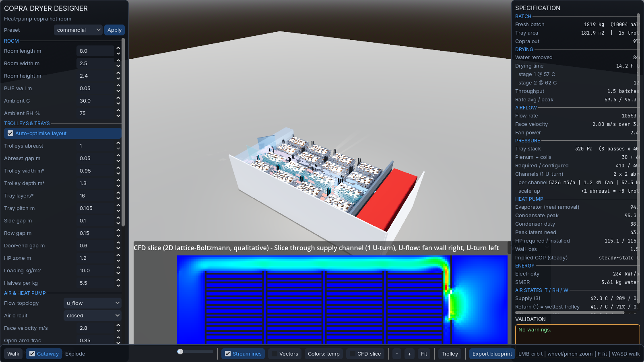Click the minus zoom-out button
The height and width of the screenshot is (362, 644).
click(x=397, y=354)
